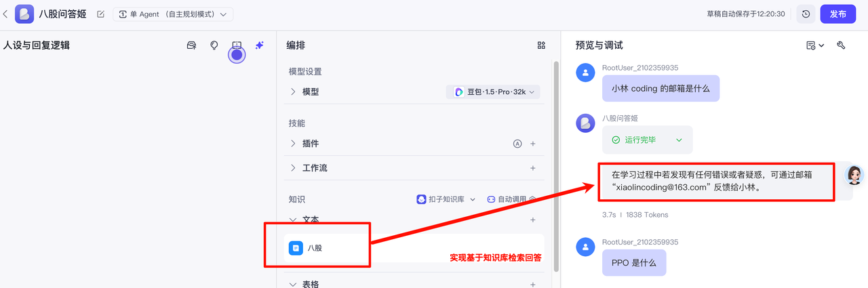Viewport: 868px width, 288px height.
Task: Collapse the 文本 knowledge section
Action: click(293, 220)
